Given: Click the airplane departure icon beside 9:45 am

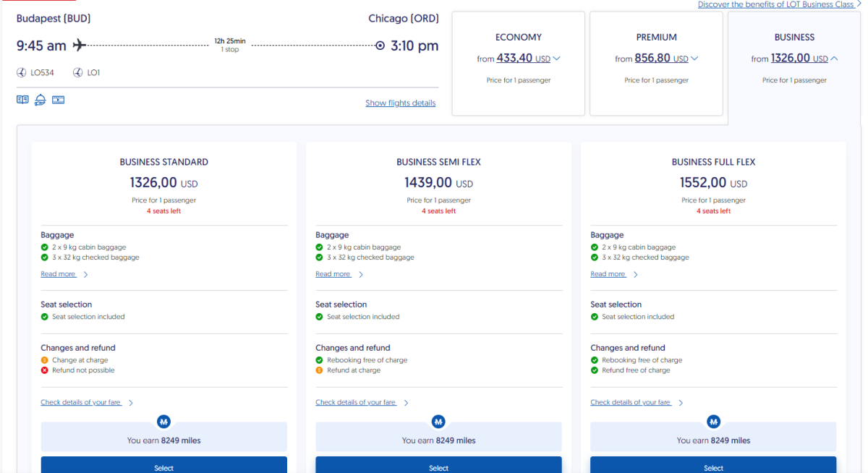Looking at the screenshot, I should [79, 46].
